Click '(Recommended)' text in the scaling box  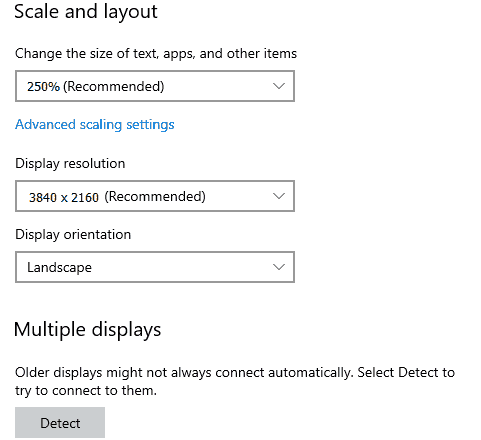click(114, 87)
